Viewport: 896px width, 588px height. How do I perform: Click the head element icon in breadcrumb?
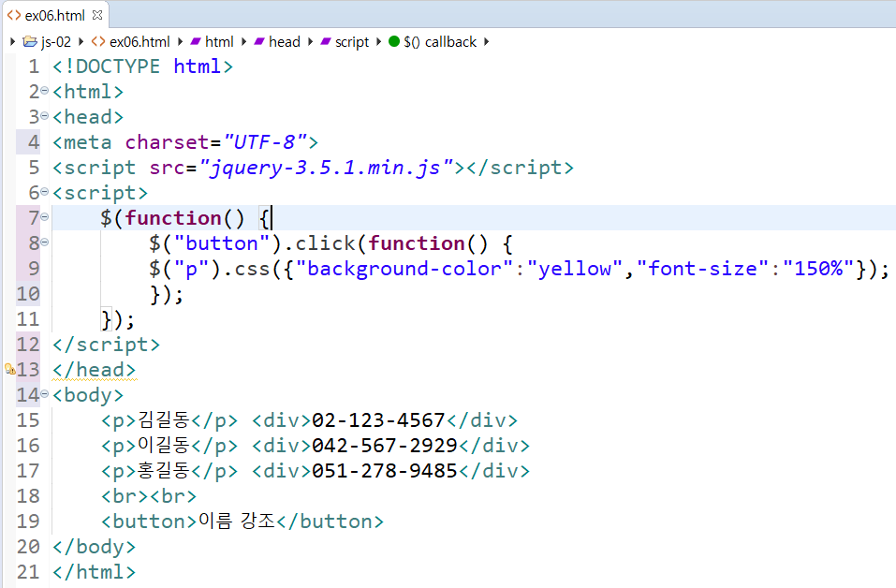tap(259, 42)
